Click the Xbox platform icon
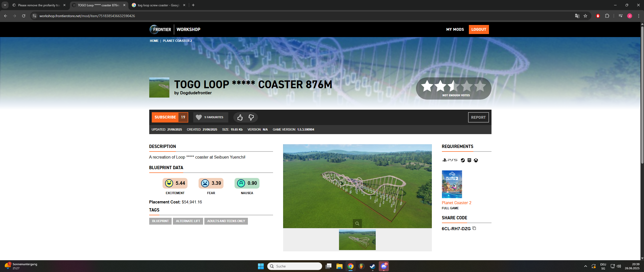Screen dimensions: 644x272 tap(476, 160)
